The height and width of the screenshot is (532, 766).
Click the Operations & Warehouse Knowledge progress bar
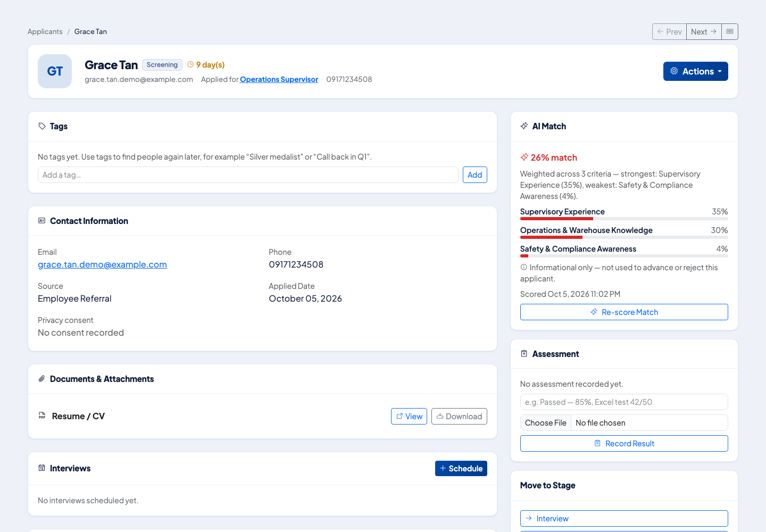tap(624, 237)
